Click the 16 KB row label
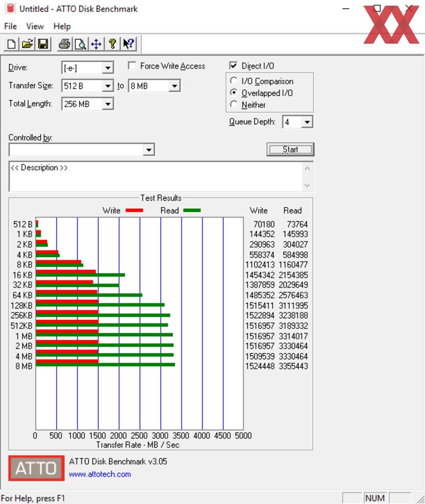Screen dimensions: 425x504 pyautogui.click(x=22, y=275)
